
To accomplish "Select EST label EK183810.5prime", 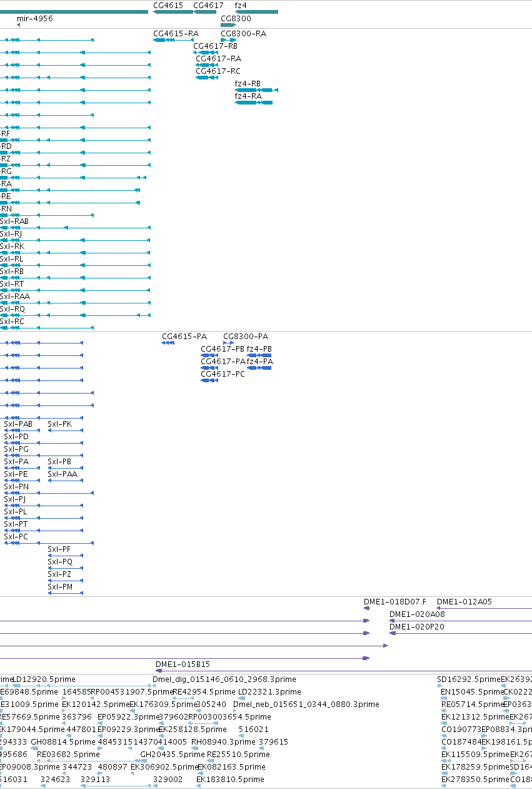I will 230,779.
